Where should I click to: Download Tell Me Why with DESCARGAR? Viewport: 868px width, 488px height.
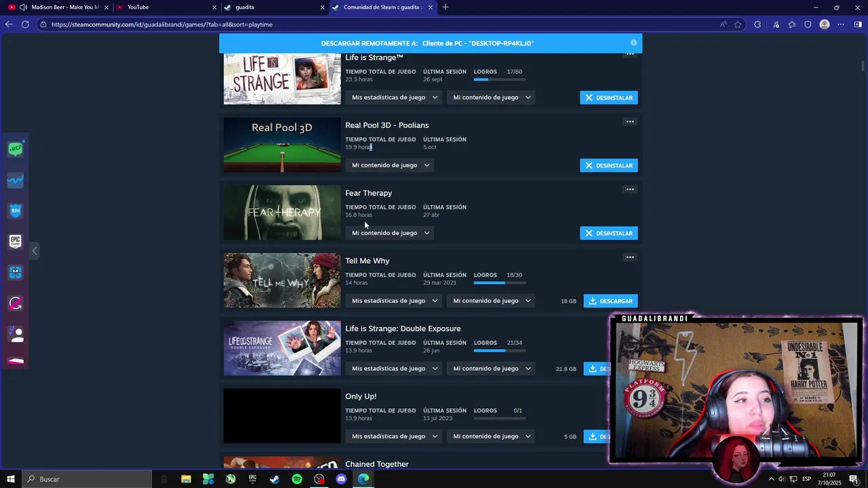click(x=611, y=301)
